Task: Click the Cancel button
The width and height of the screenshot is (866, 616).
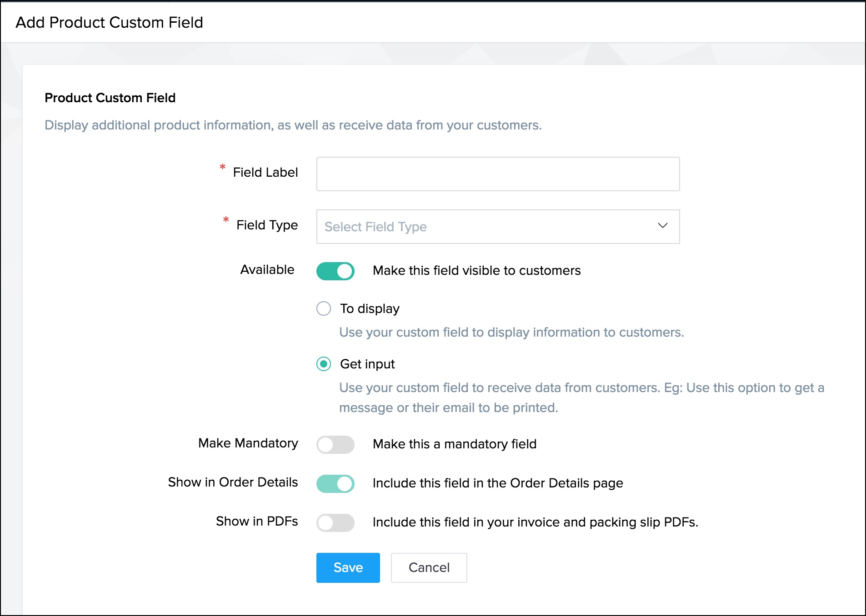Action: tap(429, 568)
